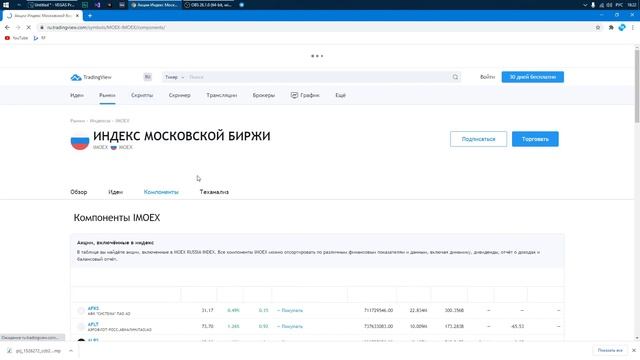Open the OBS window in the taskbar
The image size is (640, 360).
point(208,5)
